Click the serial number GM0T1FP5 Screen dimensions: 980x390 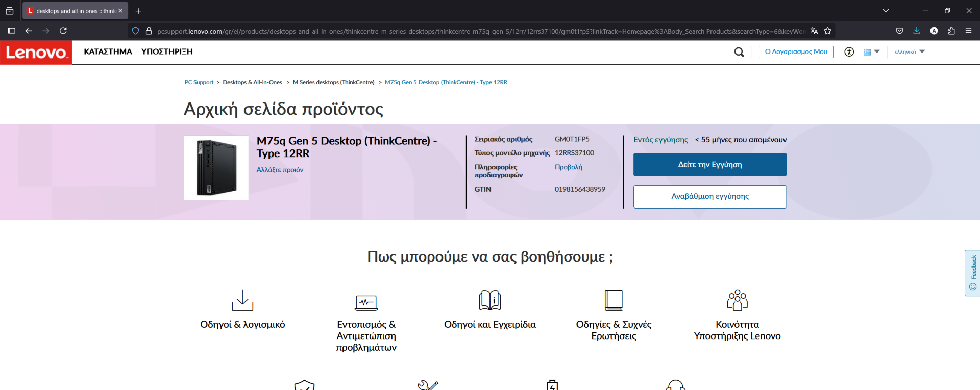pyautogui.click(x=572, y=139)
